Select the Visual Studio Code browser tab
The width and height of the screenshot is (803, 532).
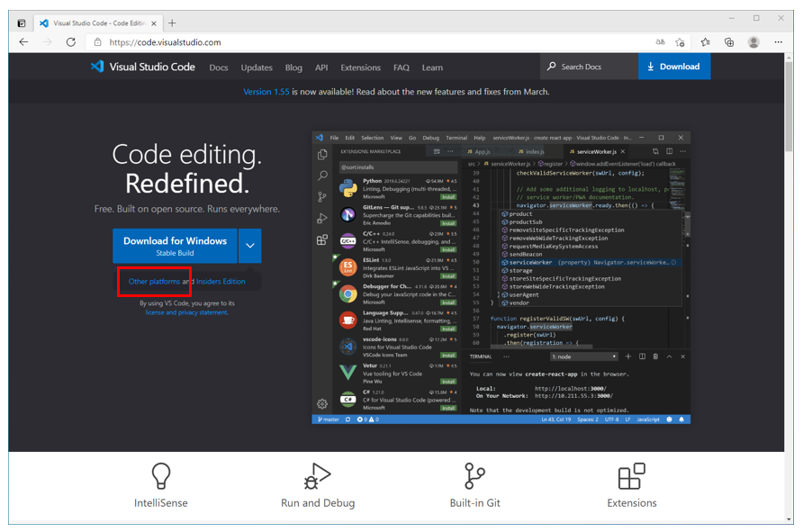[x=98, y=23]
